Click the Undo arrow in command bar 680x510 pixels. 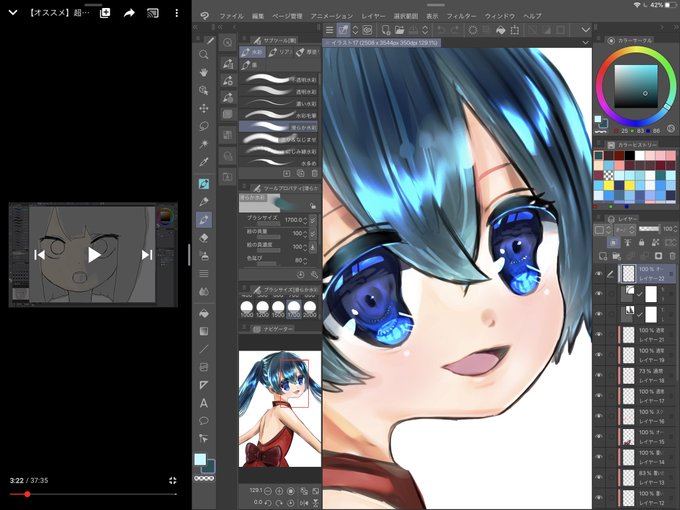(x=441, y=30)
